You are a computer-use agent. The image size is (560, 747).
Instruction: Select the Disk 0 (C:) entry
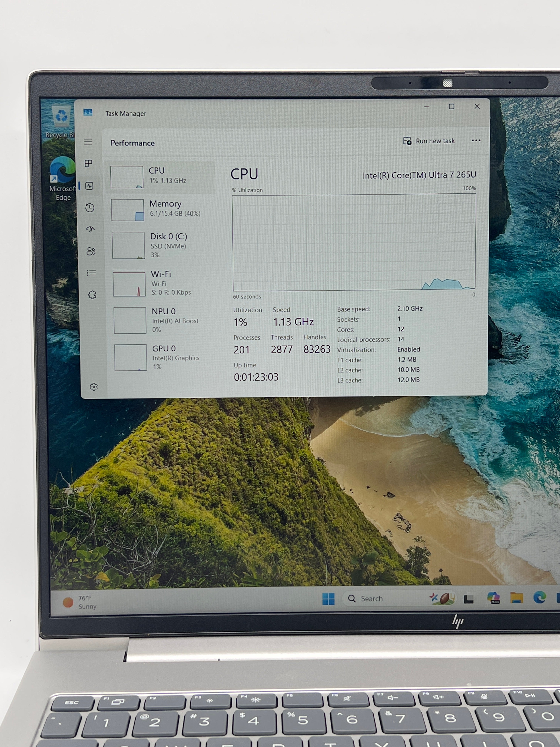tap(162, 245)
